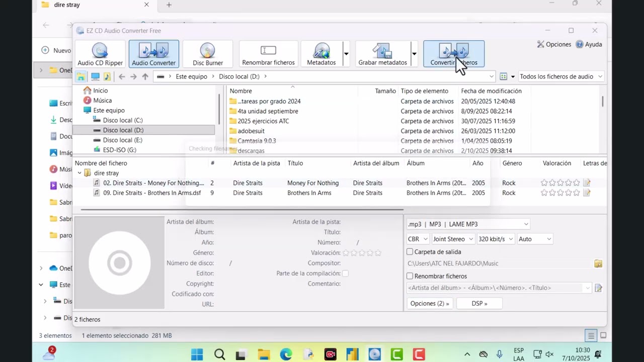Open lyrics icon for Money For Nothing

(x=587, y=183)
